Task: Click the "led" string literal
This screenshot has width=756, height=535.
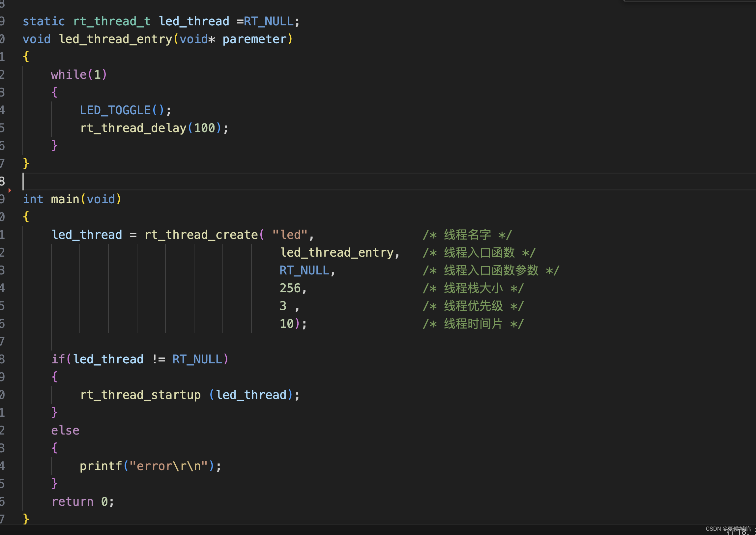Action: (290, 235)
